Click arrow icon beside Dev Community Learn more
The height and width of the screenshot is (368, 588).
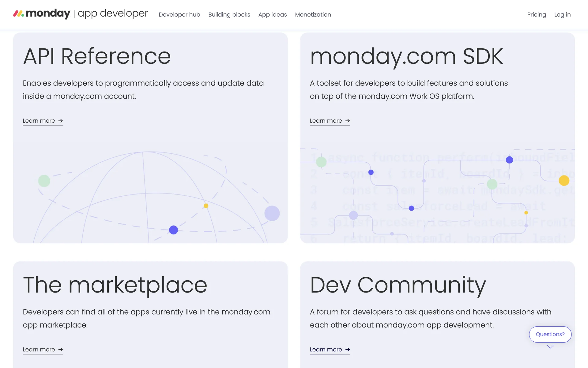point(348,349)
